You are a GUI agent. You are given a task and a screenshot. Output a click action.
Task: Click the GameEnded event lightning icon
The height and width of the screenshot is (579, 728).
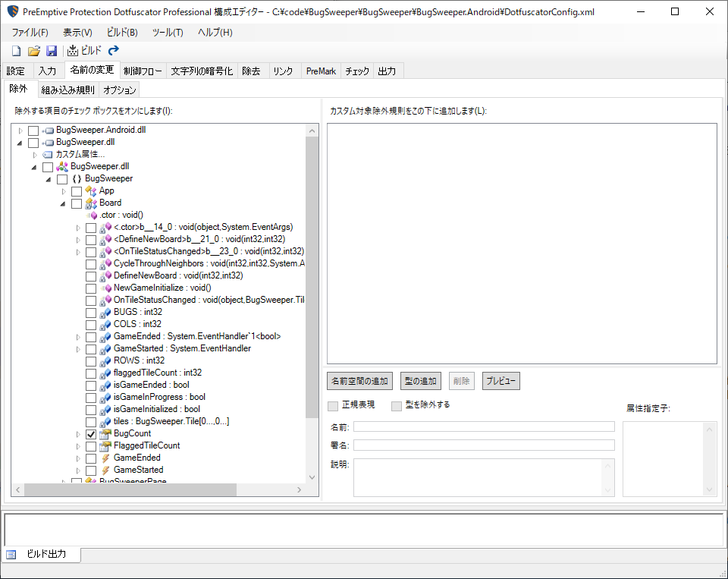(106, 458)
